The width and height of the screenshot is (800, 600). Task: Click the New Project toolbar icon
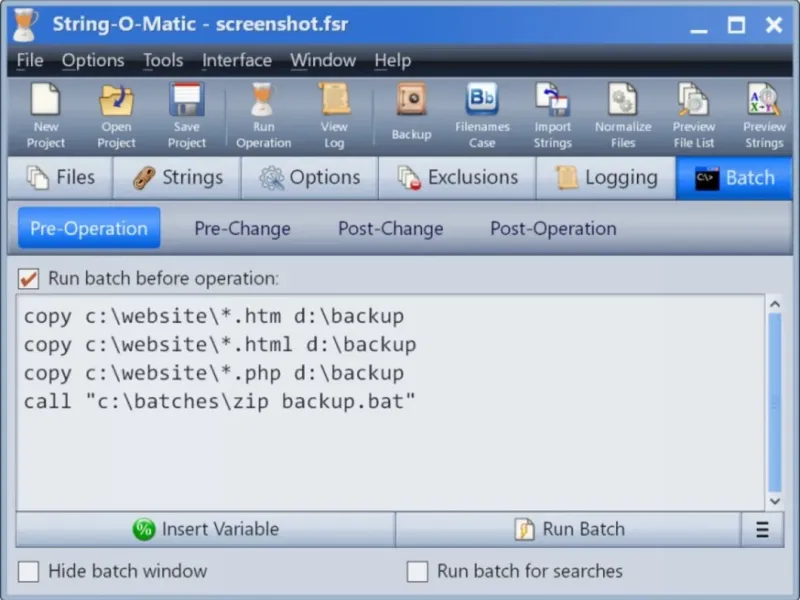(x=45, y=117)
